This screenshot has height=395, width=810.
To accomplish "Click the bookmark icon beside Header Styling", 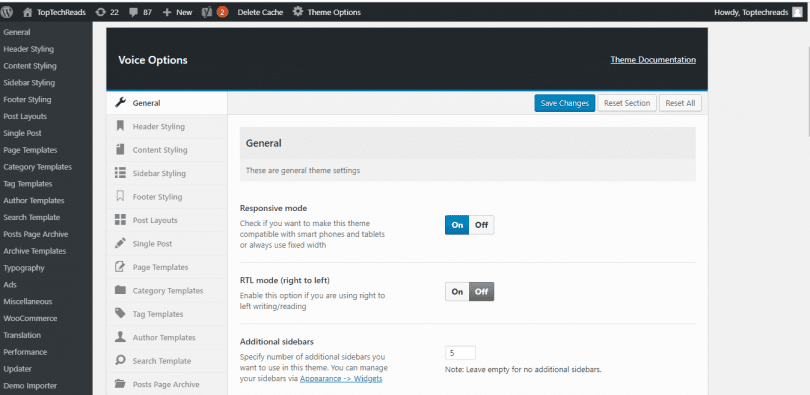I will (120, 126).
